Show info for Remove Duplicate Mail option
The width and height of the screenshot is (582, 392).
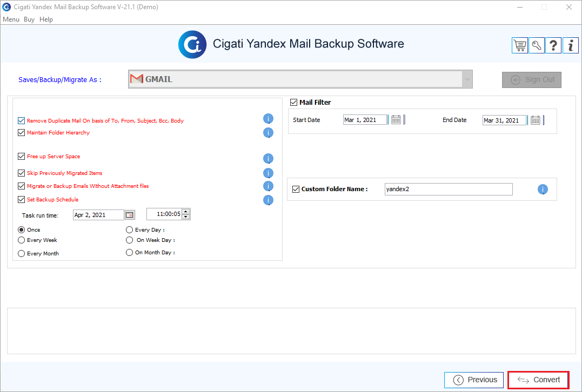point(269,119)
